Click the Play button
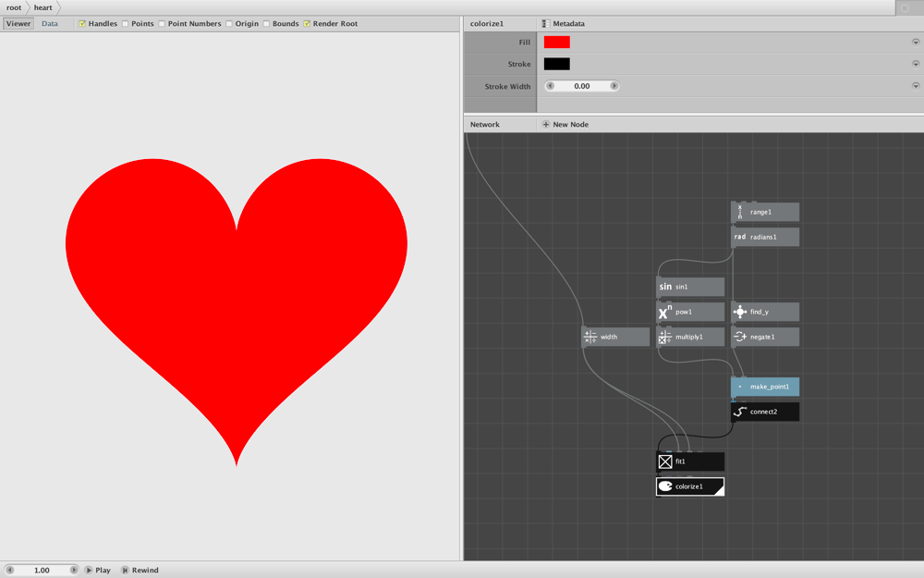Image resolution: width=924 pixels, height=578 pixels. pos(98,571)
